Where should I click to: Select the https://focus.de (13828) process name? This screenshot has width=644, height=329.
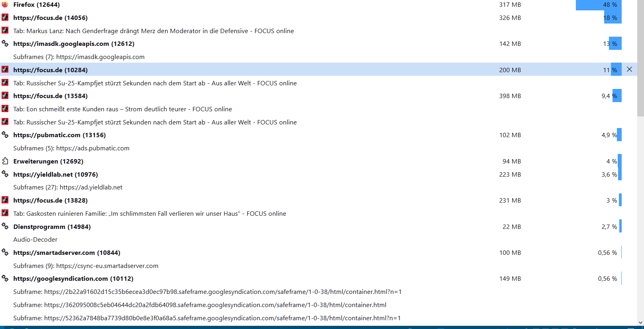point(51,201)
